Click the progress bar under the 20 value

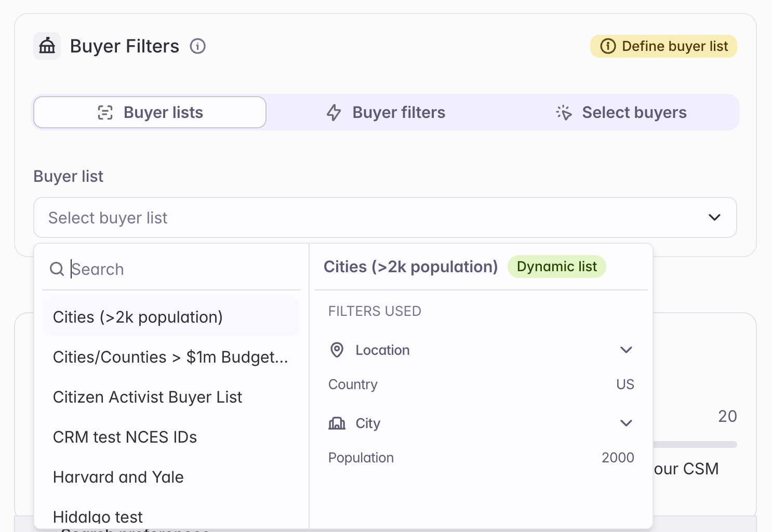[x=695, y=444]
